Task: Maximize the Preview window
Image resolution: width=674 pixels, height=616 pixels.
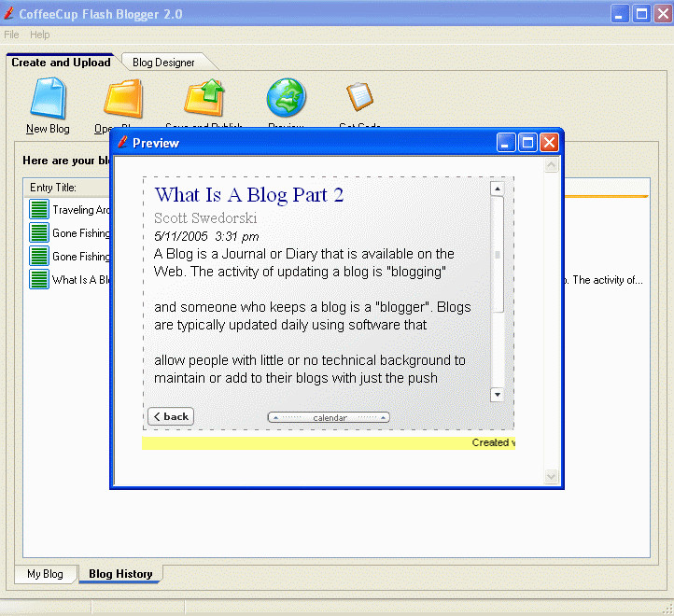Action: tap(527, 142)
